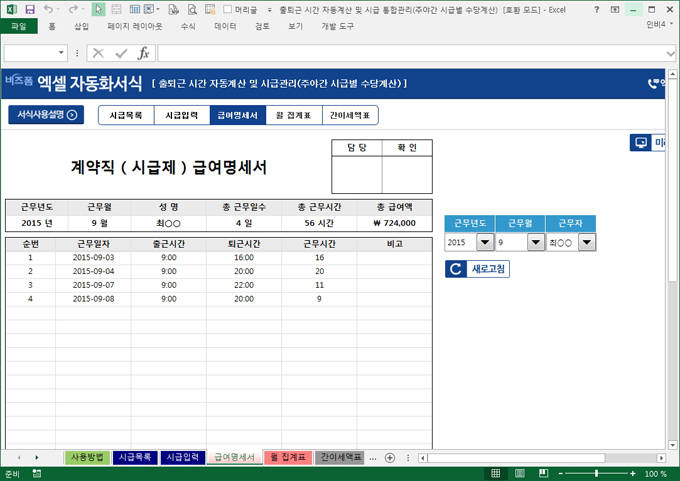This screenshot has height=481, width=680.
Task: Click the formula bar Cancel X icon
Action: (98, 53)
